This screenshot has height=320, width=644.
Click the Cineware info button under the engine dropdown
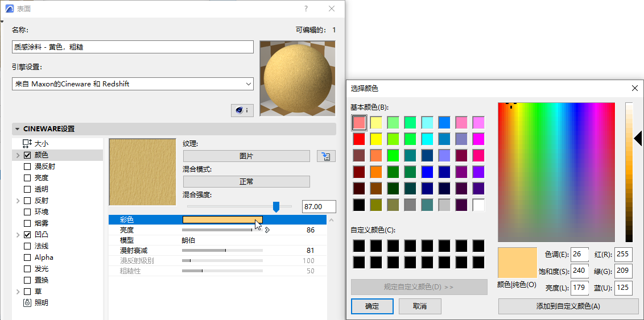point(242,110)
